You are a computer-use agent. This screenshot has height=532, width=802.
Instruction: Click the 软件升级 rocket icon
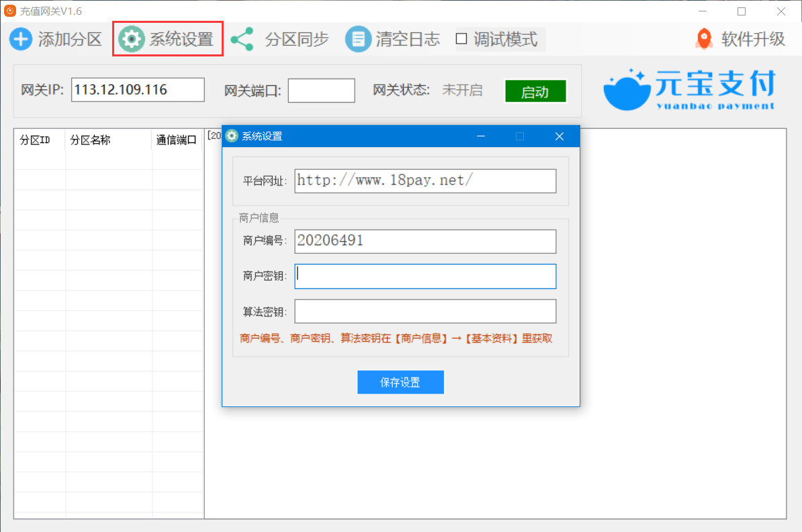[x=703, y=39]
